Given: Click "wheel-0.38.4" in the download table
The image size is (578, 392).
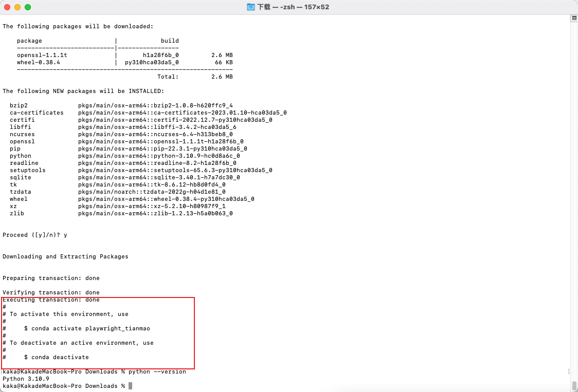Looking at the screenshot, I should click(39, 62).
